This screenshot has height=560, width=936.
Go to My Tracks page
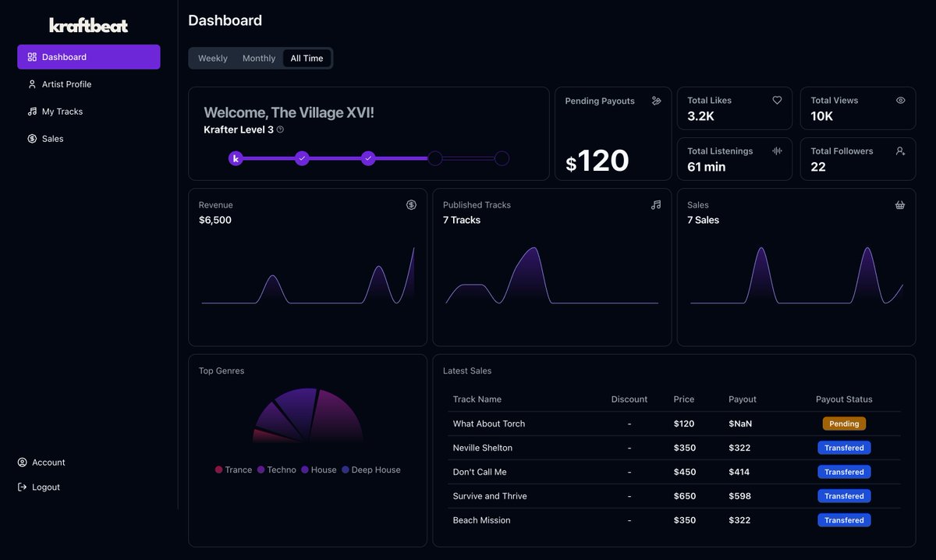click(89, 112)
